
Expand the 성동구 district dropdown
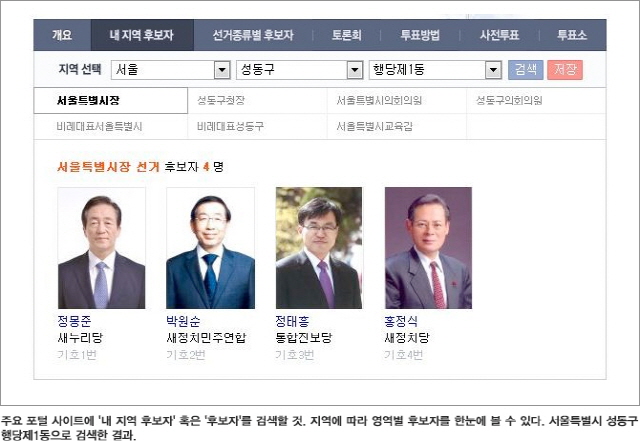coord(300,70)
